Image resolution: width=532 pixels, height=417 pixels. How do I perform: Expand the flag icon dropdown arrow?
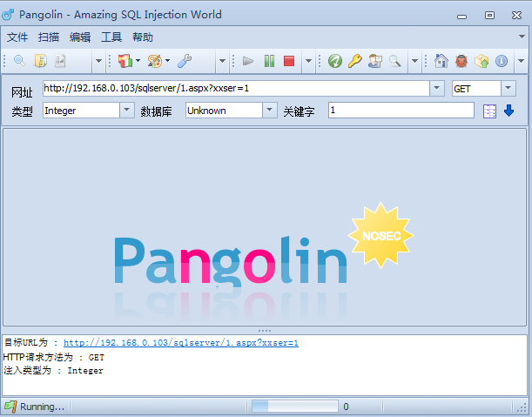(138, 61)
